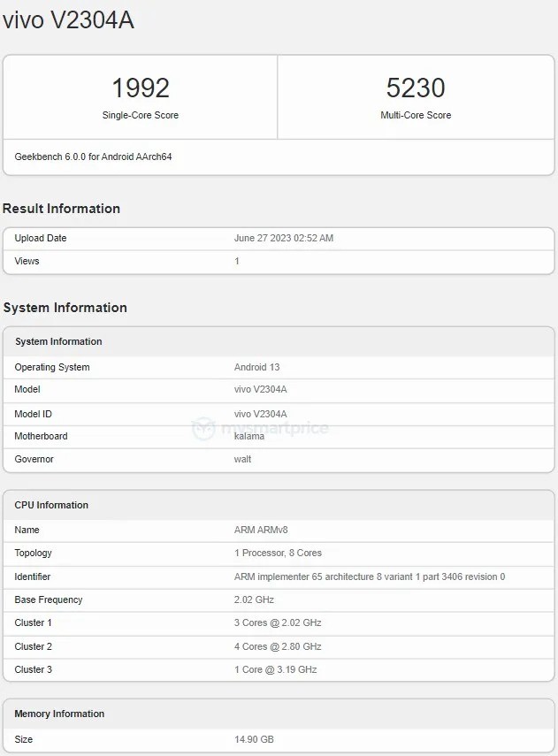Click the Cluster 3 value 1 Core @ 3.19 GHz
This screenshot has width=558, height=756.
click(275, 669)
